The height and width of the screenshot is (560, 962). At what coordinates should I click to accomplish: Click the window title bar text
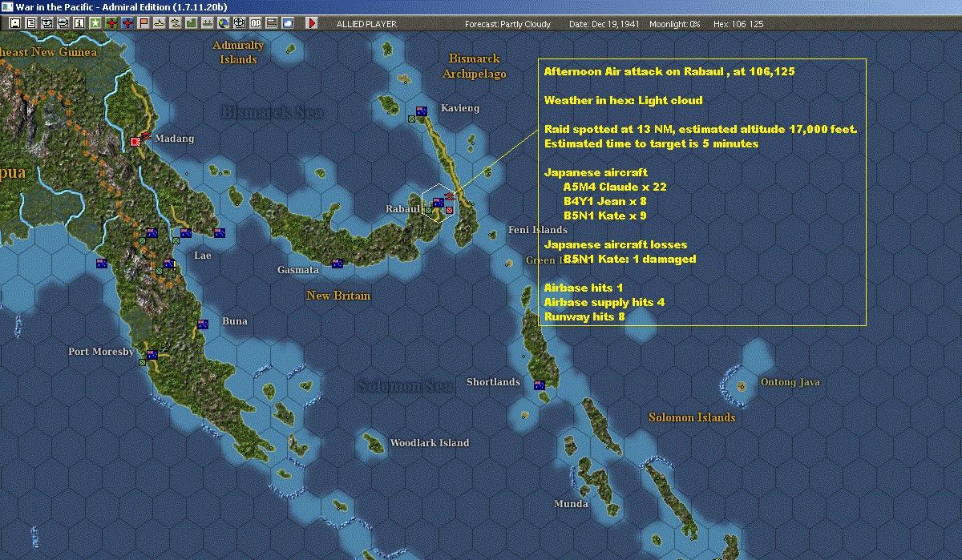(x=121, y=6)
